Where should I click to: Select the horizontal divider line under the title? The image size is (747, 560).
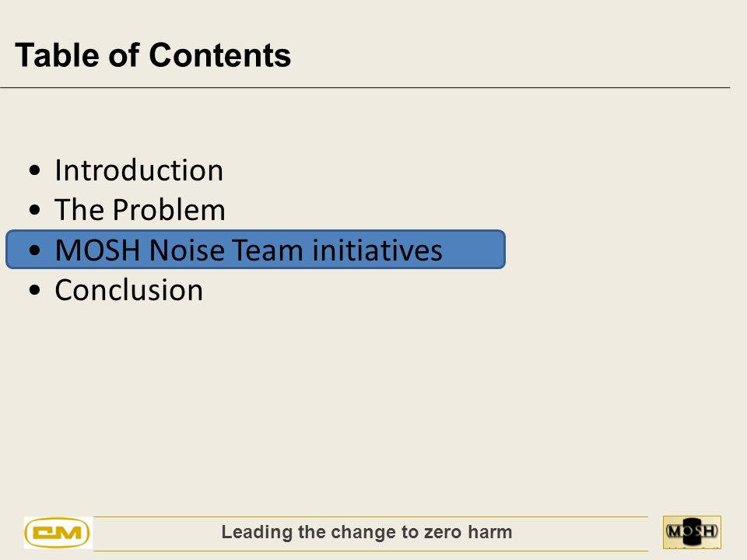tap(365, 88)
